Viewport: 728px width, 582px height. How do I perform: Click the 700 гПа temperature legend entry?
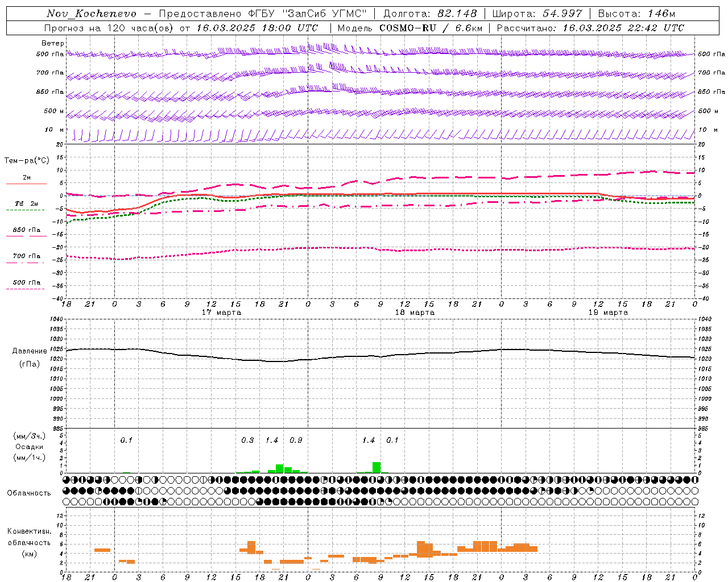(27, 256)
